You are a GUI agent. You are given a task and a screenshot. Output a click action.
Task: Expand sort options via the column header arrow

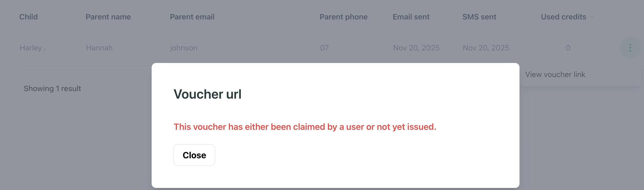point(592,17)
